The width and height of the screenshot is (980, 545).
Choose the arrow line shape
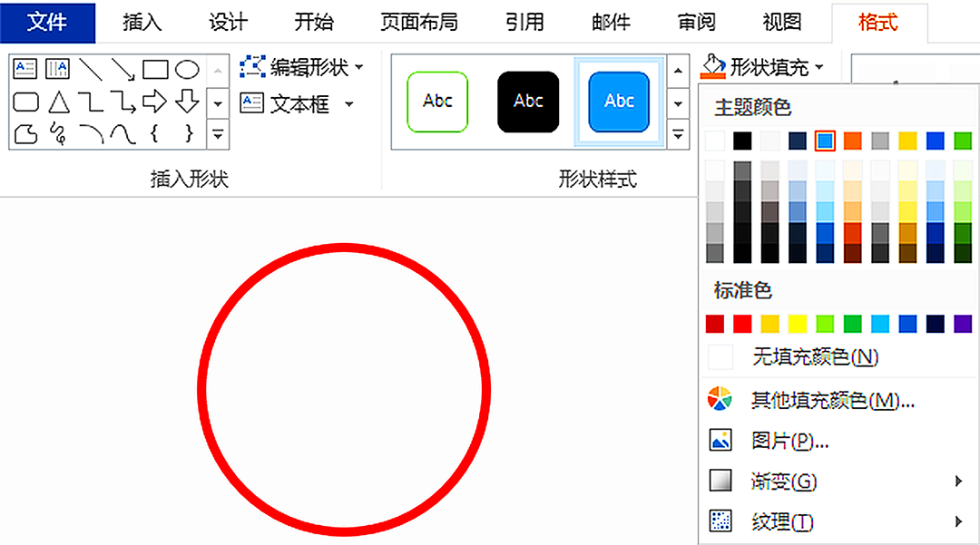[122, 69]
